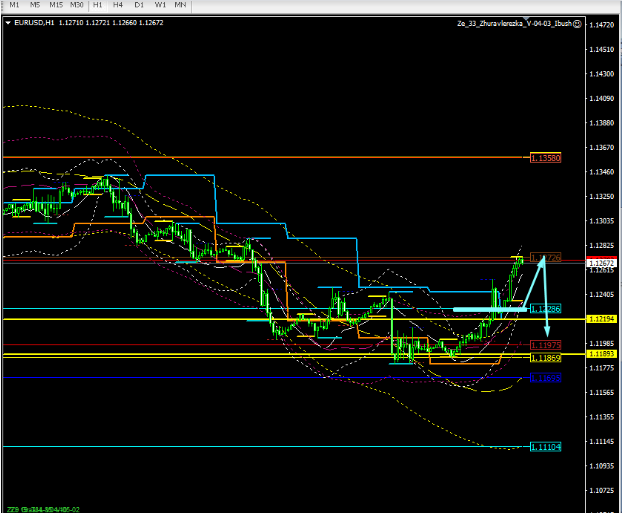Select the 1.13580 orange price label

(x=545, y=158)
